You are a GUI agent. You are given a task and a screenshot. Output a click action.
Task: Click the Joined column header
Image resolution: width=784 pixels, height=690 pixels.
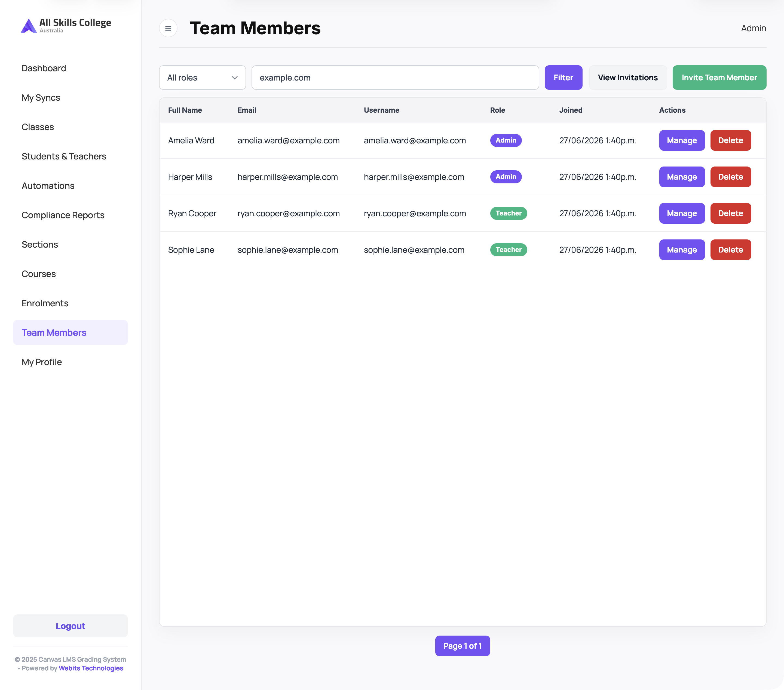[570, 110]
